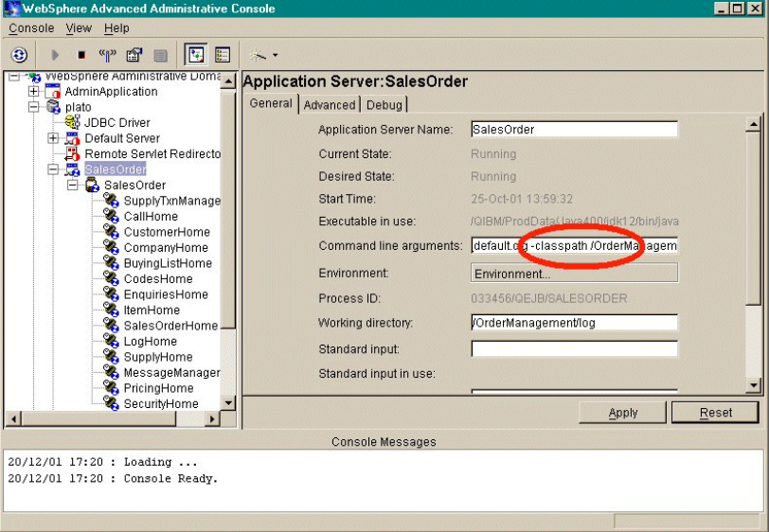Click tree panel scroll right arrow

pyautogui.click(x=212, y=419)
